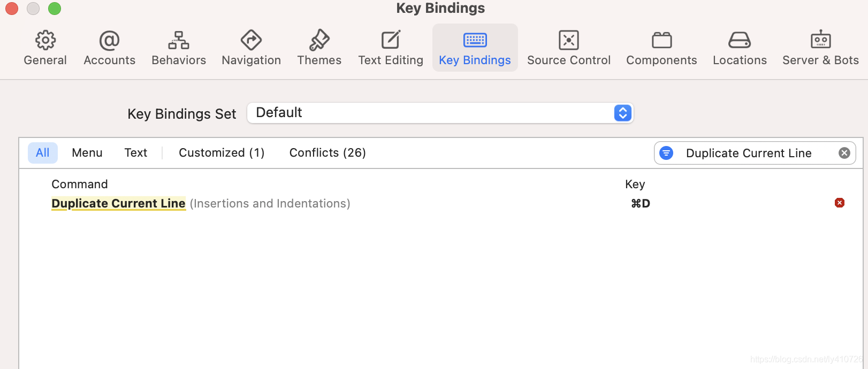Open the Navigation settings icon
The height and width of the screenshot is (369, 868).
click(251, 47)
